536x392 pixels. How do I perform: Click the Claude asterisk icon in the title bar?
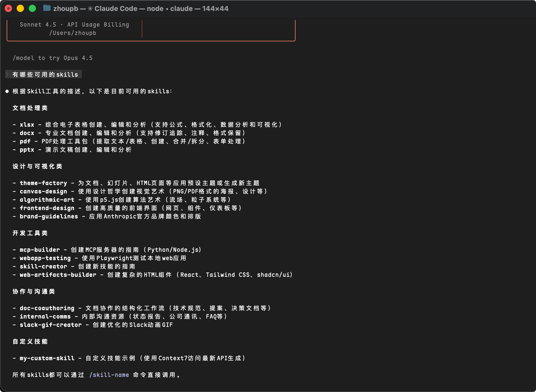point(90,8)
